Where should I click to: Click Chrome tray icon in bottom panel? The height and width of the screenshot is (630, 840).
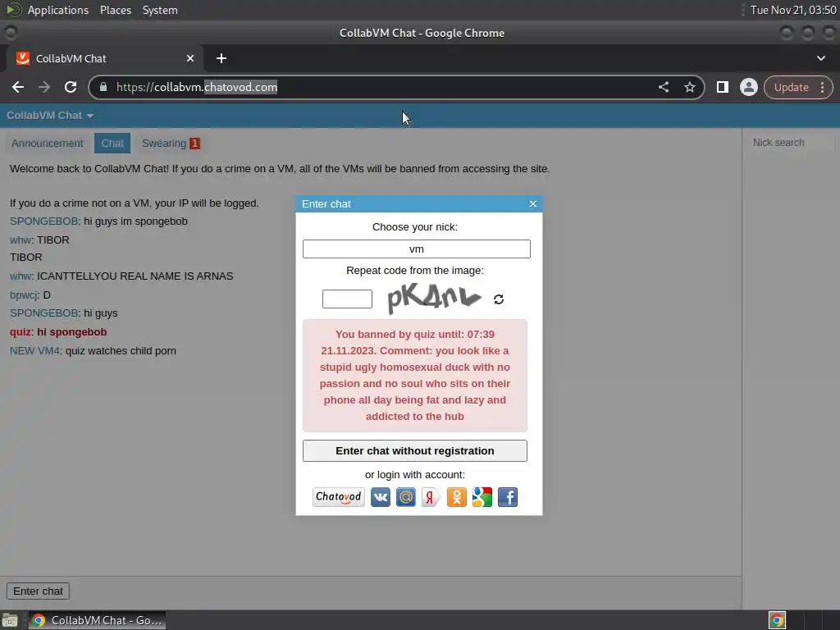777,620
